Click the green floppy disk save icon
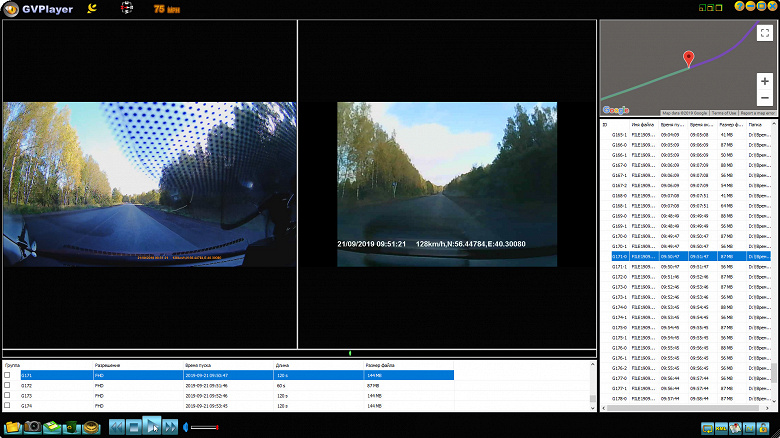Screen dimensions: 780x438 point(52,427)
